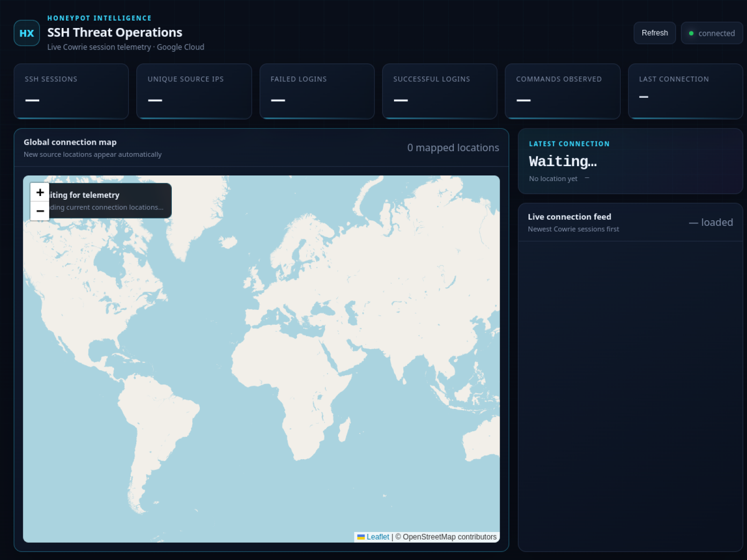Click the 0 mapped locations counter
This screenshot has height=560, width=747.
(x=453, y=148)
